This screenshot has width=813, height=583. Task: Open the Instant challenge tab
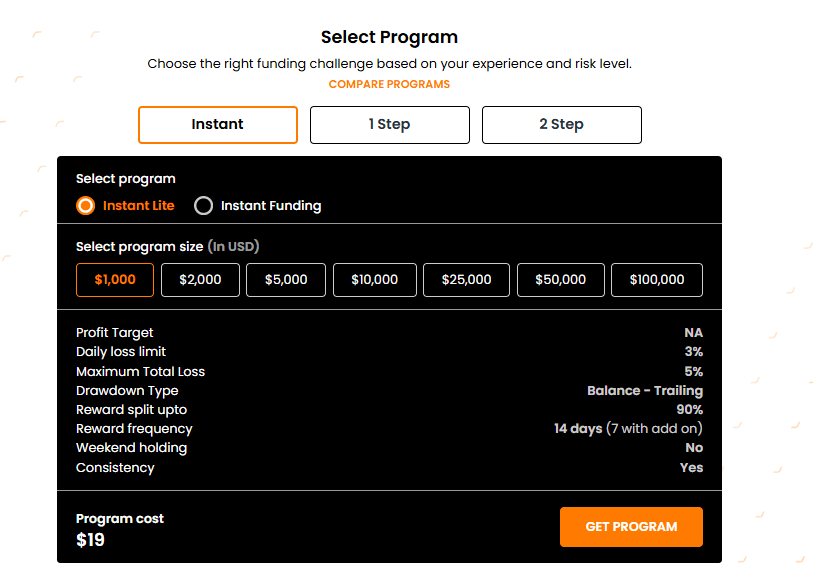(x=217, y=124)
